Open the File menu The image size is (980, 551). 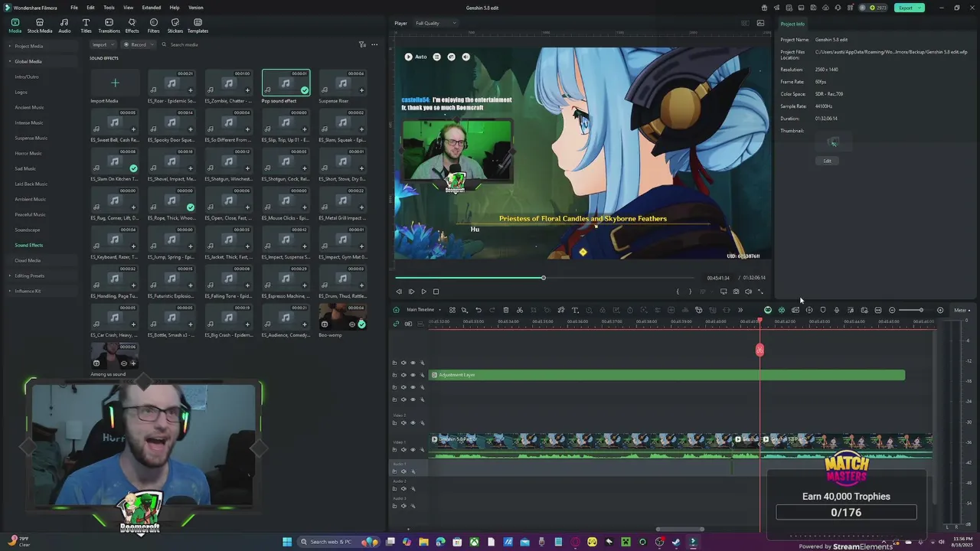tap(74, 8)
